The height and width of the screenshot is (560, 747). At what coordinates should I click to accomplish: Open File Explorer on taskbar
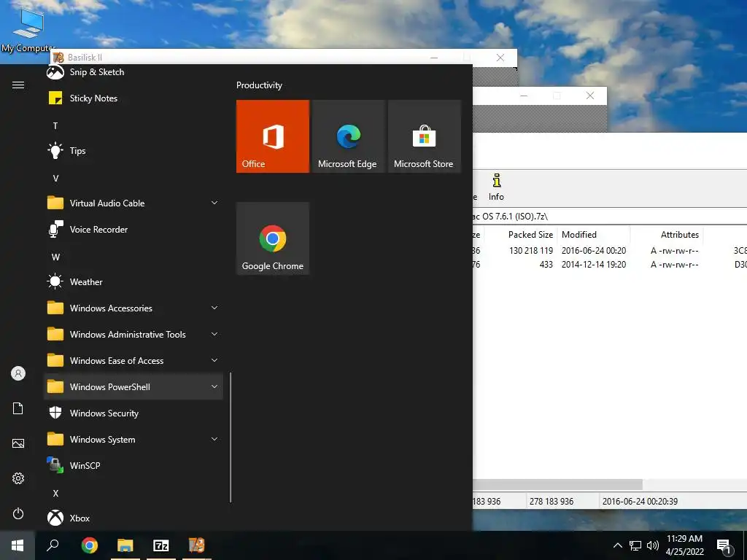[125, 545]
